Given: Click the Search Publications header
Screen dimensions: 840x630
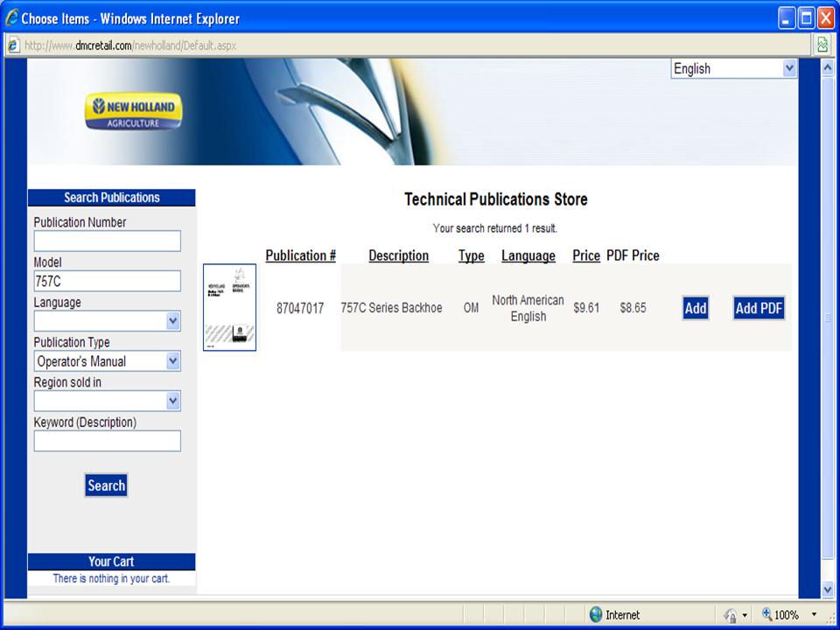Looking at the screenshot, I should point(111,197).
